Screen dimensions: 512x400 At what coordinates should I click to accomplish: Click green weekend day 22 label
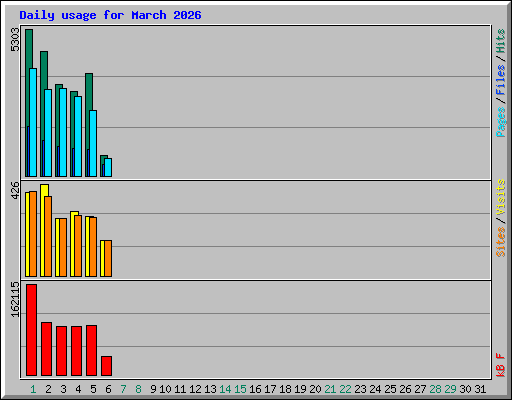(345, 389)
